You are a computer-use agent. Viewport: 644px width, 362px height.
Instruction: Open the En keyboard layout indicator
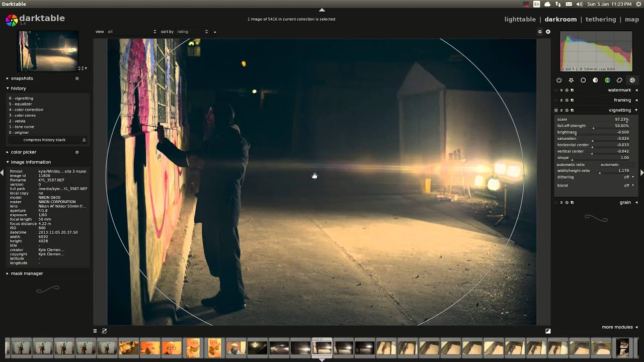tap(537, 4)
